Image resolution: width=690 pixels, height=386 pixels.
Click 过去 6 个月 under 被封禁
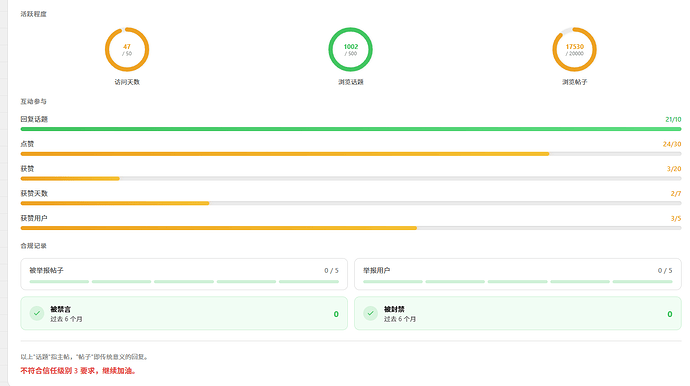click(400, 319)
